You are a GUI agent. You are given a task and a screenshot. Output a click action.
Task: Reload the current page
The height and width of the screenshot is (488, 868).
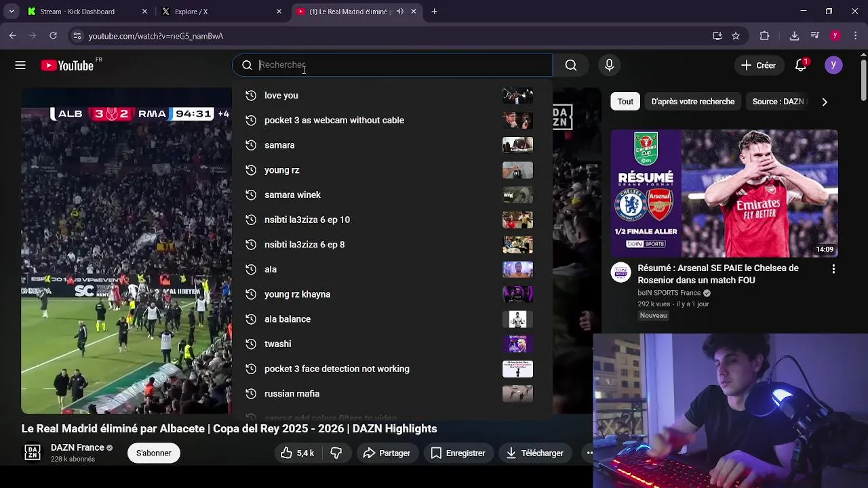[53, 36]
